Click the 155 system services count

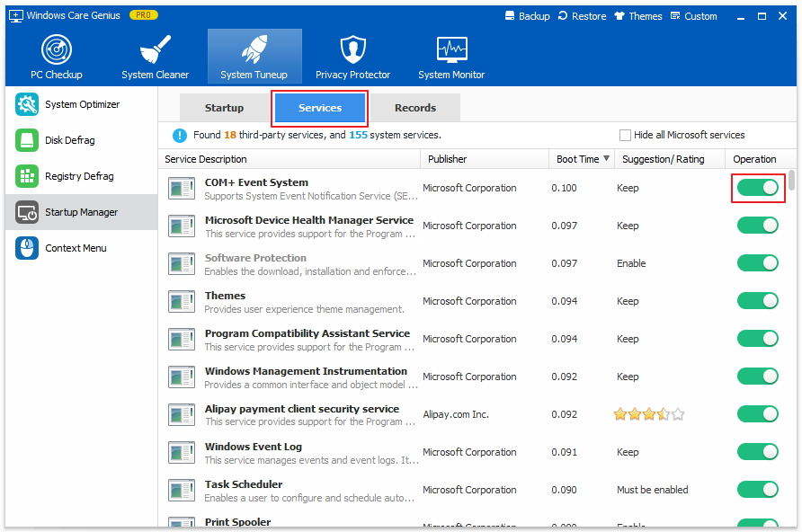click(x=358, y=135)
